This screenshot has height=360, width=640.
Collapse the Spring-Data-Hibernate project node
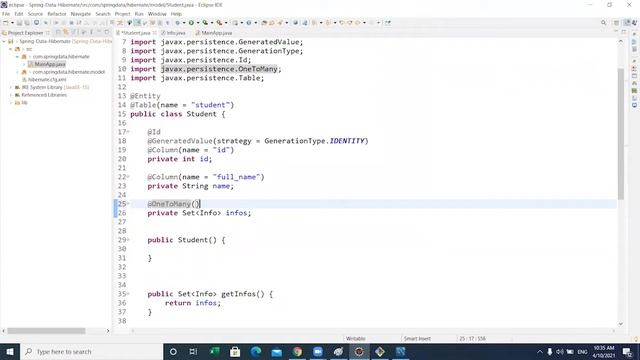click(4, 41)
